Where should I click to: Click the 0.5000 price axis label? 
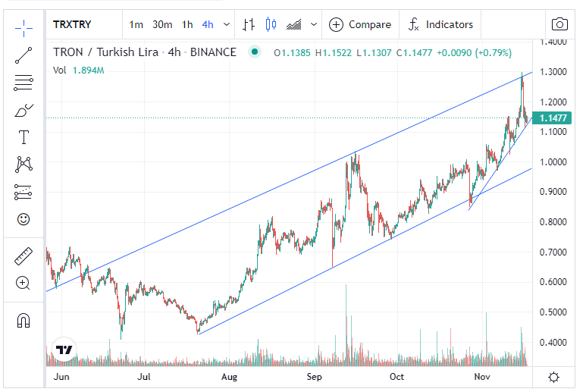[553, 312]
